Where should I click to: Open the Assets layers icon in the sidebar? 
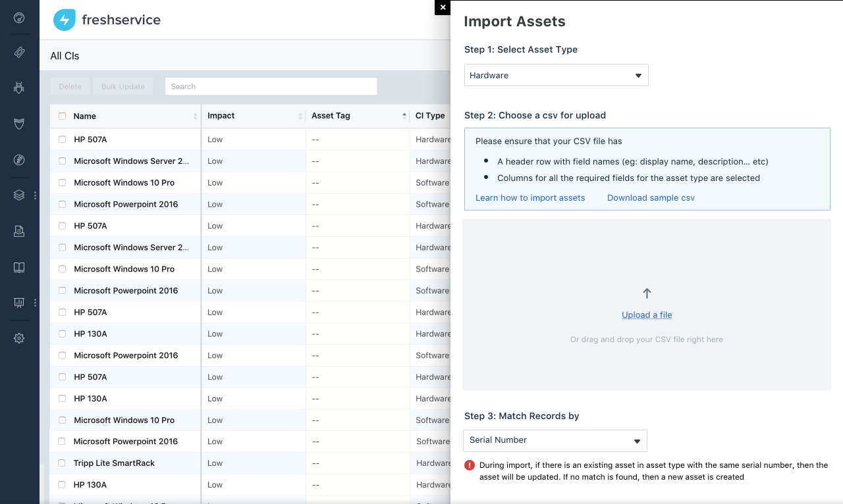coord(19,195)
